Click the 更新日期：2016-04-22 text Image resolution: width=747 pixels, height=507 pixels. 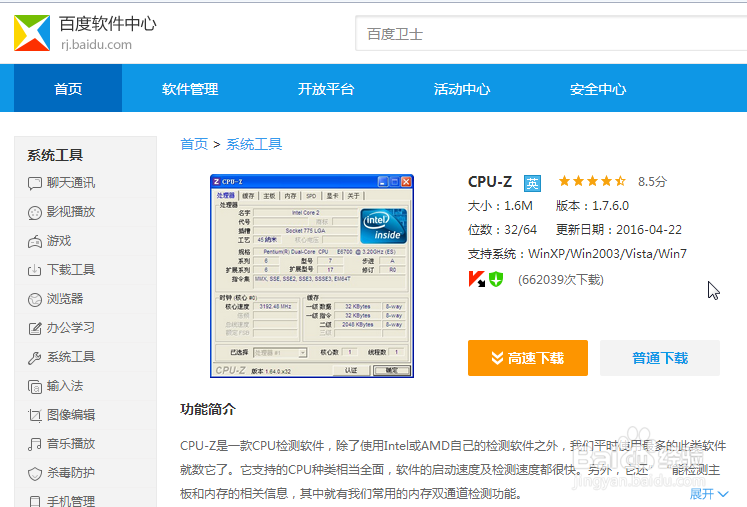tap(618, 230)
